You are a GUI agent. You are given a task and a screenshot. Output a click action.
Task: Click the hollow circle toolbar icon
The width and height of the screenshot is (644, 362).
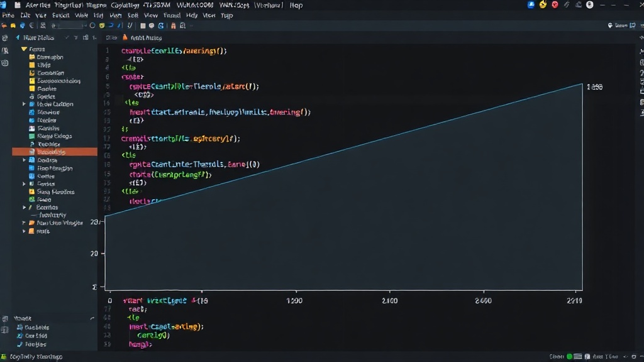(x=92, y=25)
